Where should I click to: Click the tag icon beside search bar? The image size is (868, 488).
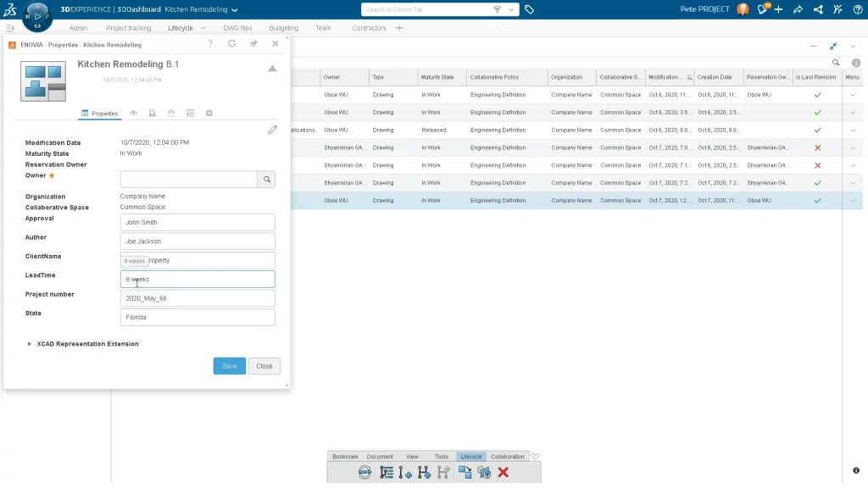[529, 9]
